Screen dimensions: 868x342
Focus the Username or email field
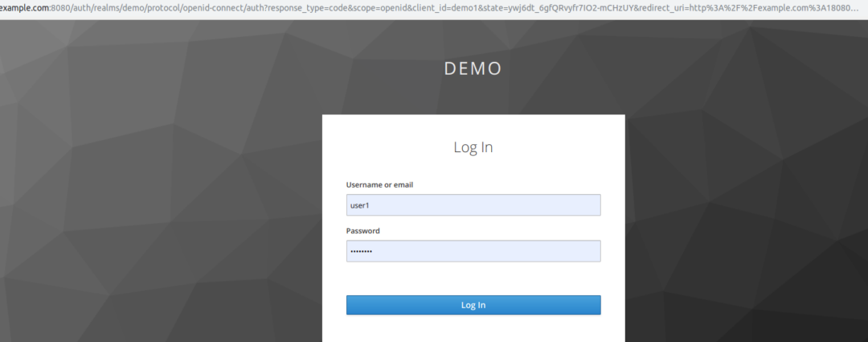[x=473, y=205]
